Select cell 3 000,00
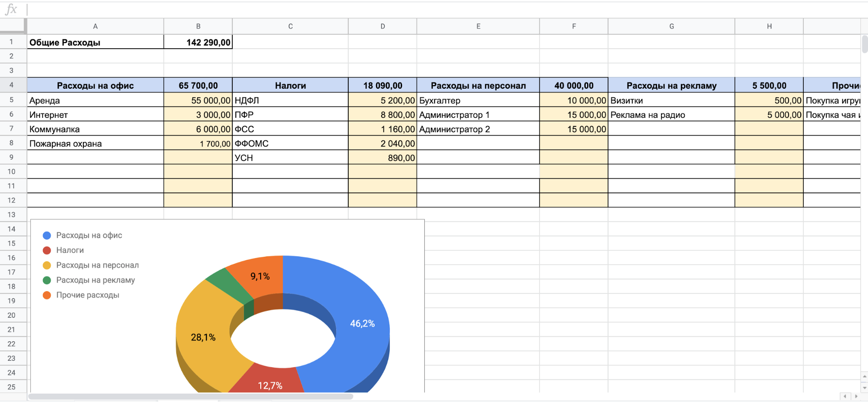This screenshot has width=868, height=402. coord(198,114)
